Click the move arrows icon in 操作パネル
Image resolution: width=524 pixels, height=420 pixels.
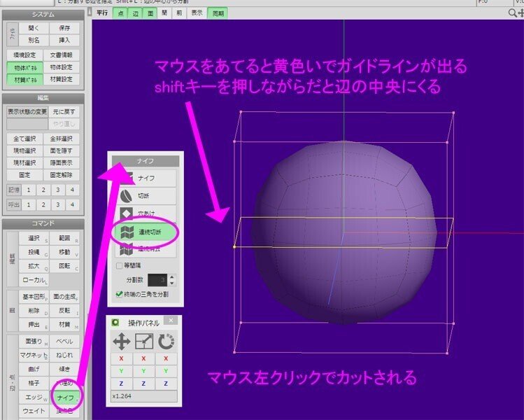(121, 342)
